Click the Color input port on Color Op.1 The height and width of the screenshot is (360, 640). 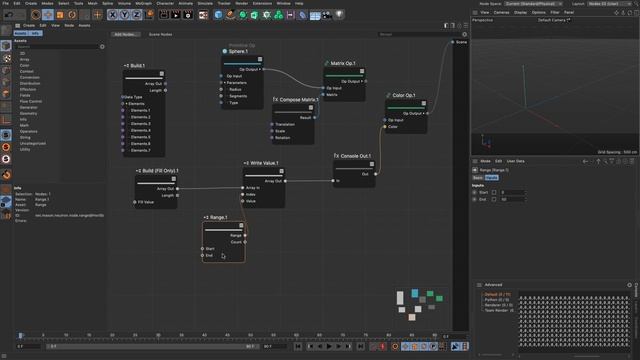(385, 127)
